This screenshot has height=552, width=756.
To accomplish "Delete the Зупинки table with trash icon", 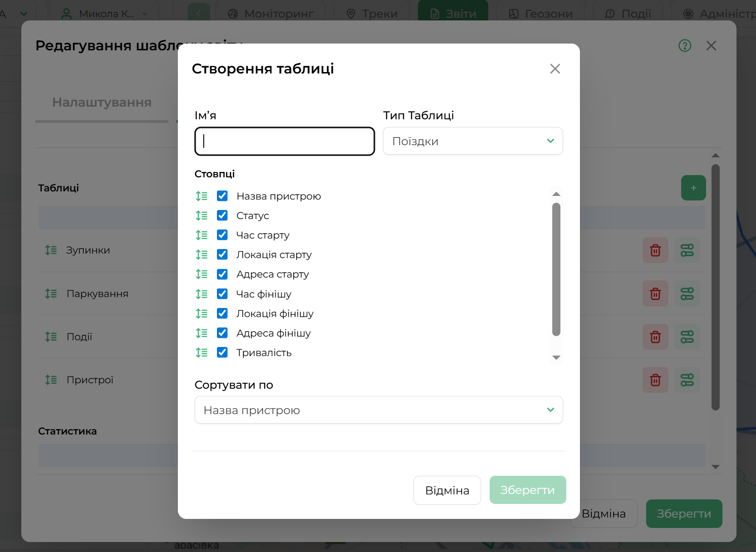I will click(x=655, y=250).
